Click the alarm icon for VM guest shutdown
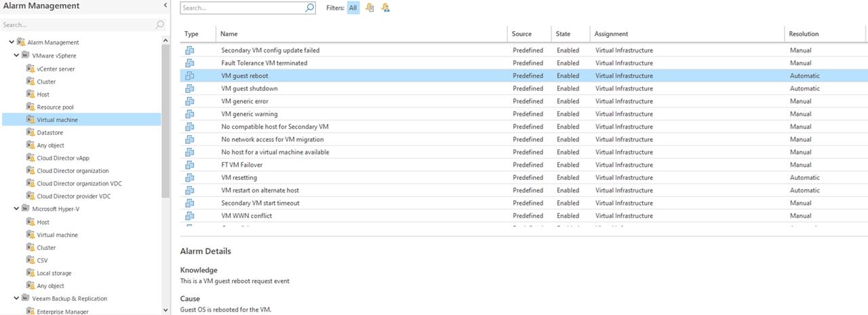 coord(190,88)
